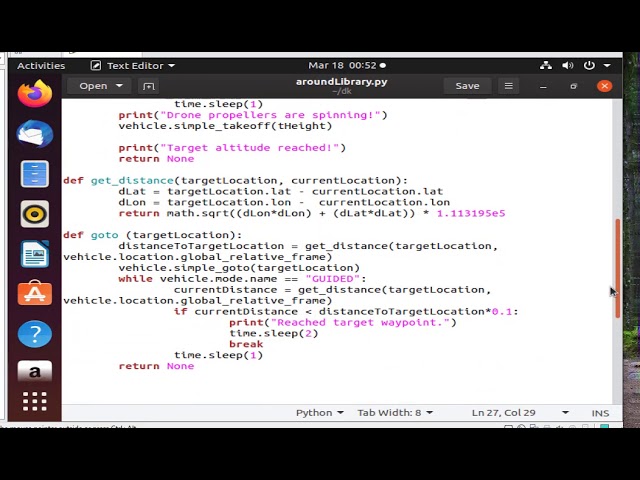Viewport: 640px width, 480px height.
Task: Click the vertical scrollbar thumb
Action: [x=618, y=268]
